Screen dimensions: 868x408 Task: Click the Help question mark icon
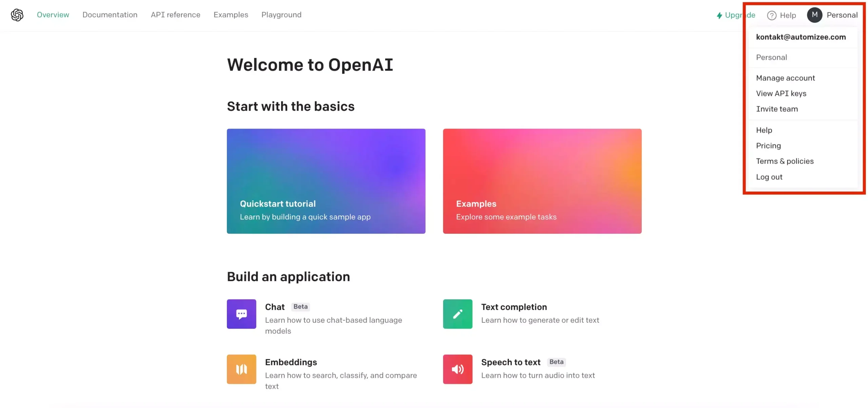coord(771,15)
